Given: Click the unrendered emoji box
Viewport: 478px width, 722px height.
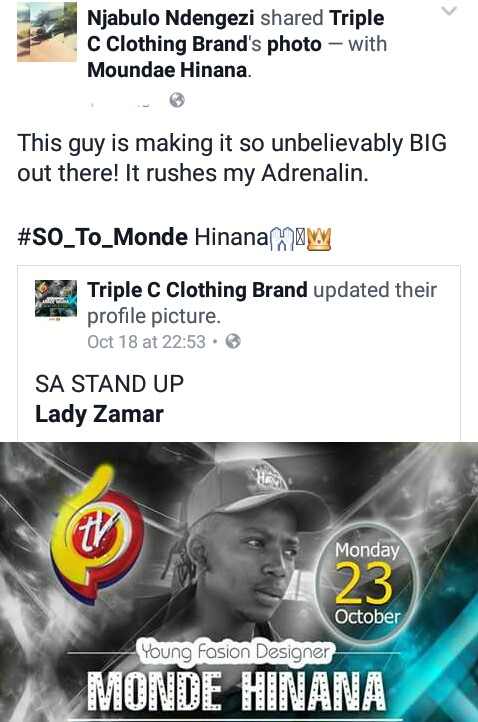Looking at the screenshot, I should pos(300,239).
